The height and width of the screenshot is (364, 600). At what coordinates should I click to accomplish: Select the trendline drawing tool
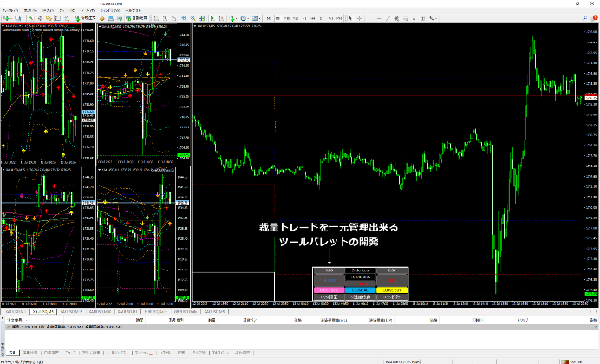click(388, 18)
